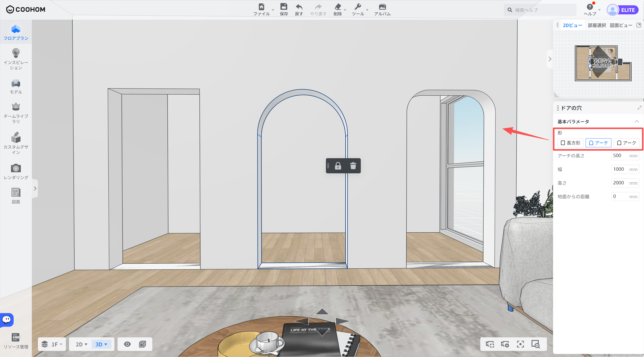Click the 地面からの距離 value field
Screen dimensions: 644x357
pyautogui.click(x=625, y=197)
